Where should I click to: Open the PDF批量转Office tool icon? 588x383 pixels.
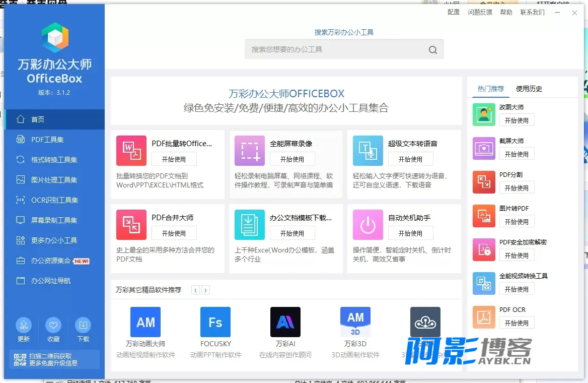(131, 151)
